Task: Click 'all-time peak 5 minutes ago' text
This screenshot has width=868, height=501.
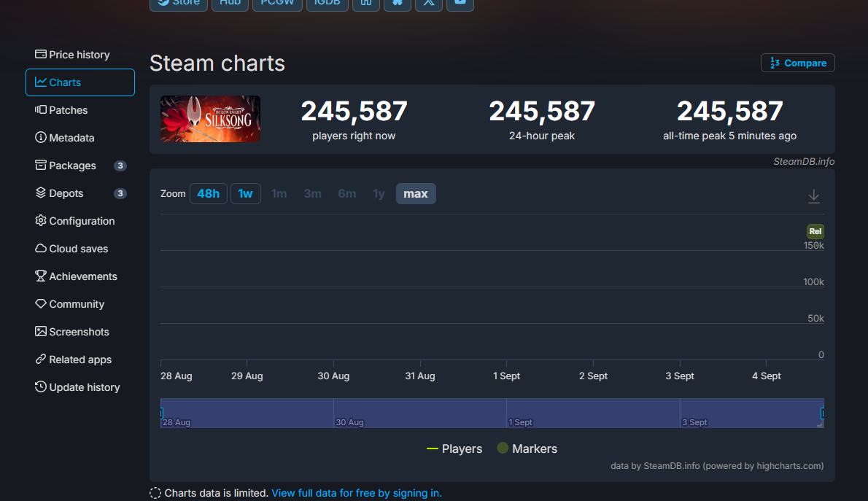Action: [729, 136]
